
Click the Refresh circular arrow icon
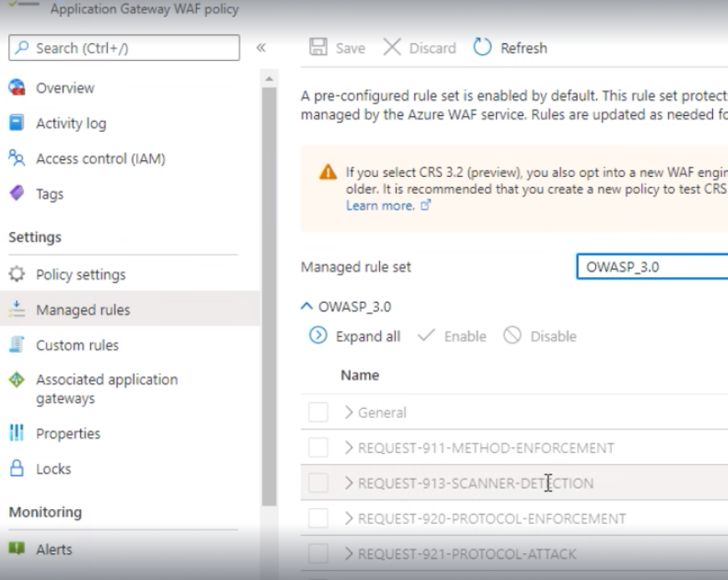(483, 48)
